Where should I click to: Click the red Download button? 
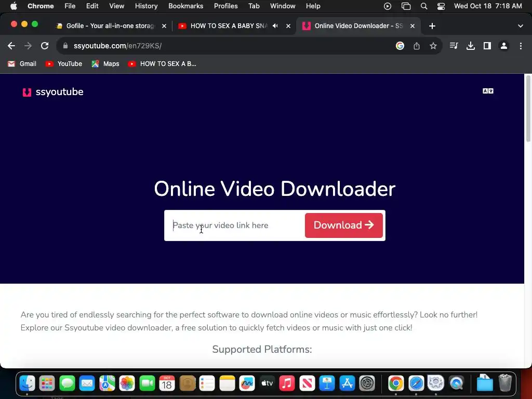344,225
